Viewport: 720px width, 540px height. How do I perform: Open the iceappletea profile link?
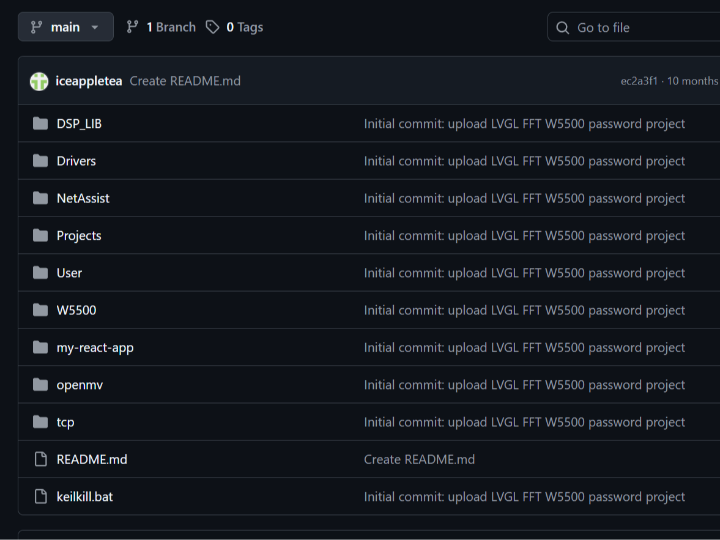click(x=89, y=81)
